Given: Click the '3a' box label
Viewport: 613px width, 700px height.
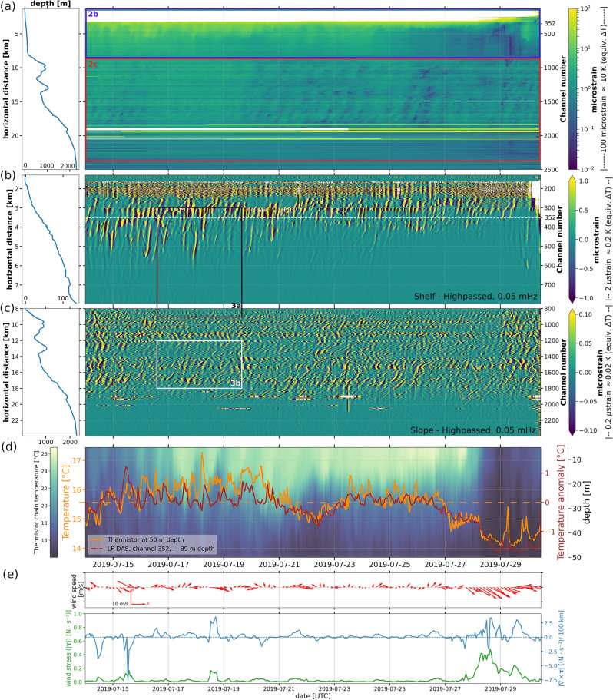Looking at the screenshot, I should click(x=236, y=305).
